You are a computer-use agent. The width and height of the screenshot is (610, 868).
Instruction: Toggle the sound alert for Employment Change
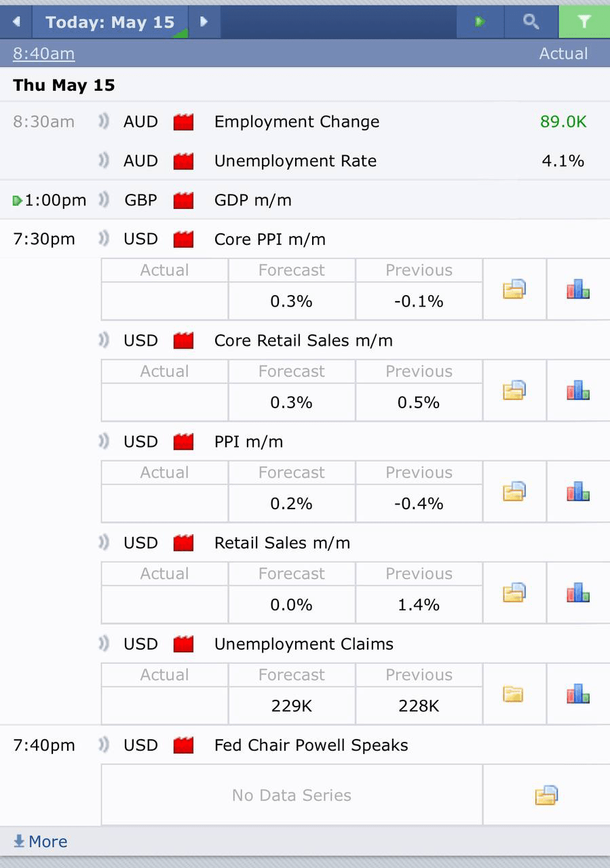pyautogui.click(x=103, y=122)
